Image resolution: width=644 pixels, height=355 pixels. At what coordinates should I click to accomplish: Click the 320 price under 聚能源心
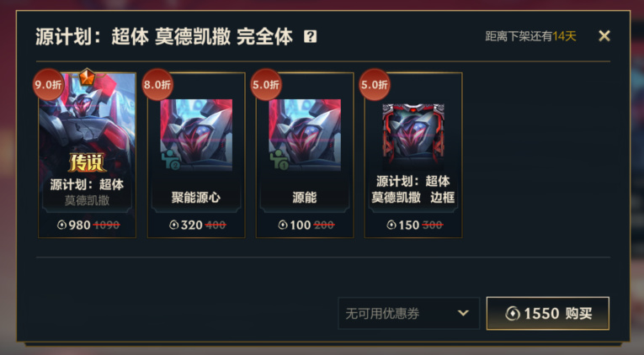click(191, 225)
